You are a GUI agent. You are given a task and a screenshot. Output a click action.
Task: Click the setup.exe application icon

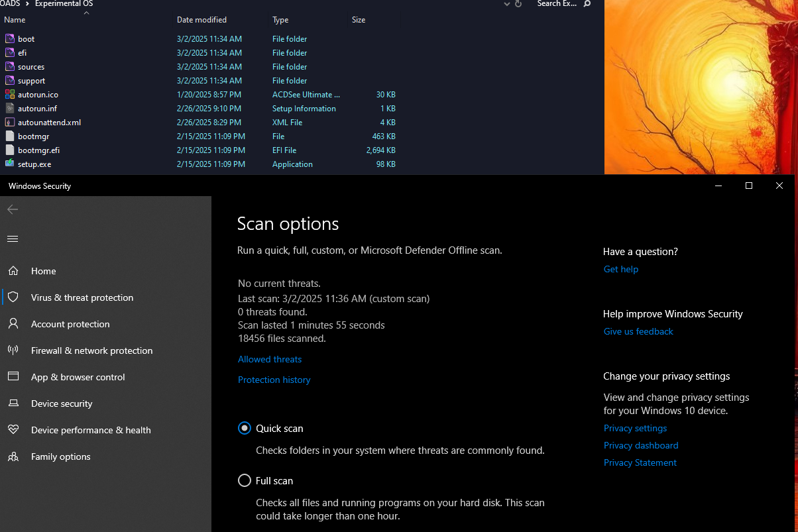click(x=9, y=164)
